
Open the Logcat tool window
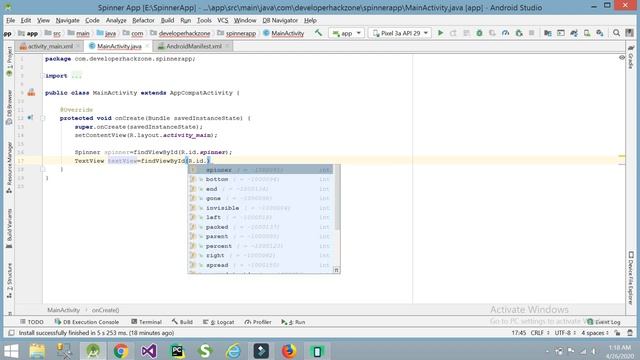pos(219,322)
